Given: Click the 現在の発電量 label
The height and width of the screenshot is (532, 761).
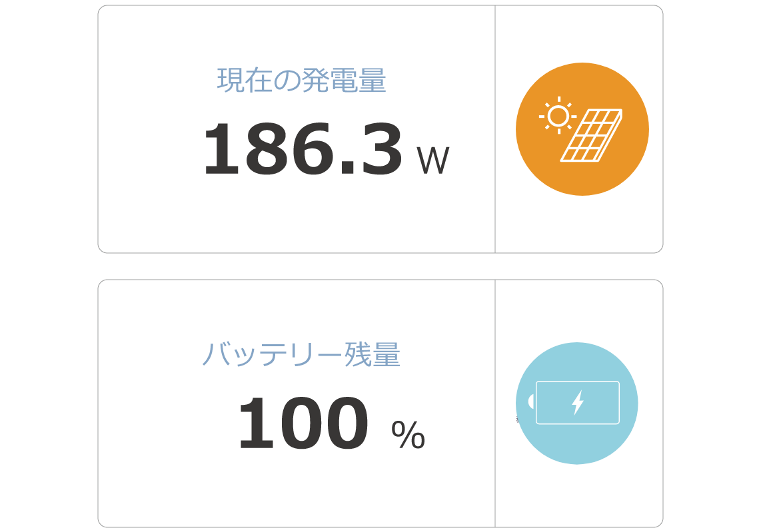Looking at the screenshot, I should pos(301,80).
